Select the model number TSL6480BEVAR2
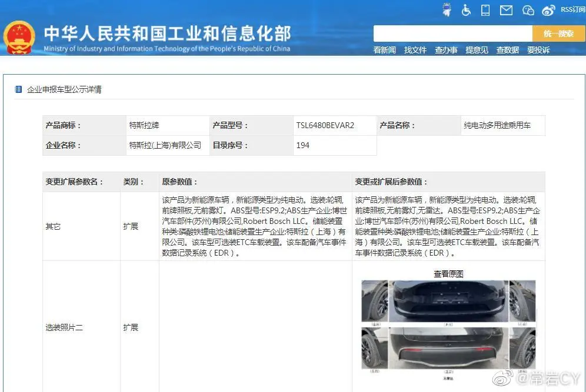Screen dimensions: 586x392 click(x=325, y=125)
